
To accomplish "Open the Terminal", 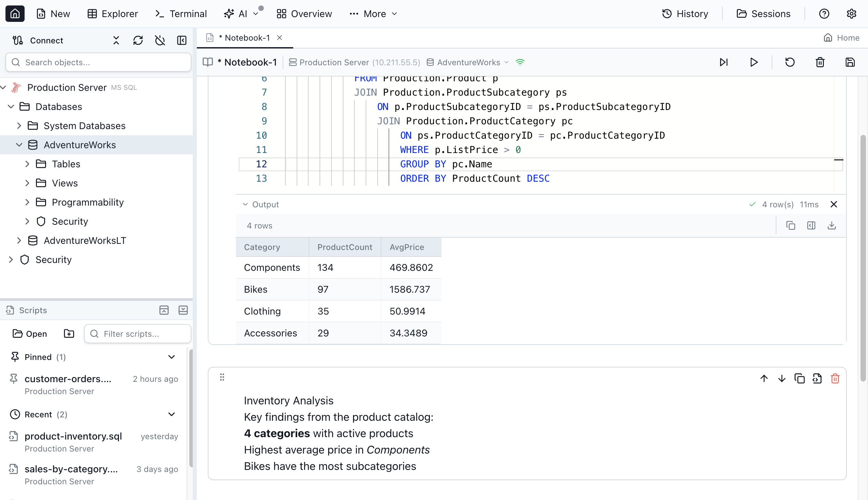I will click(181, 14).
